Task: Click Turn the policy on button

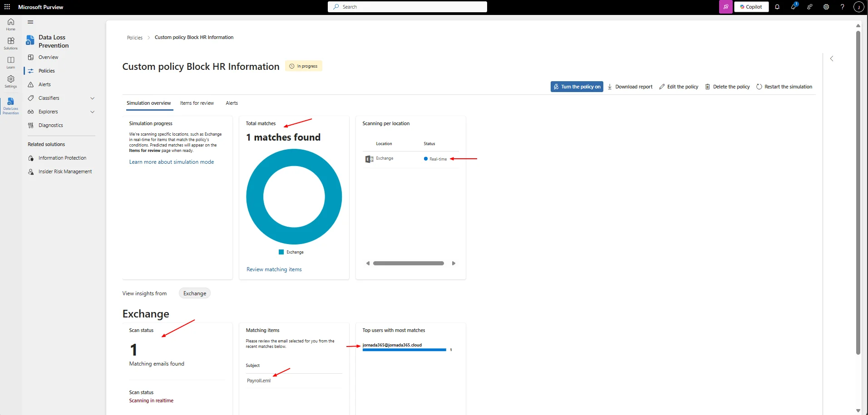Action: tap(577, 87)
